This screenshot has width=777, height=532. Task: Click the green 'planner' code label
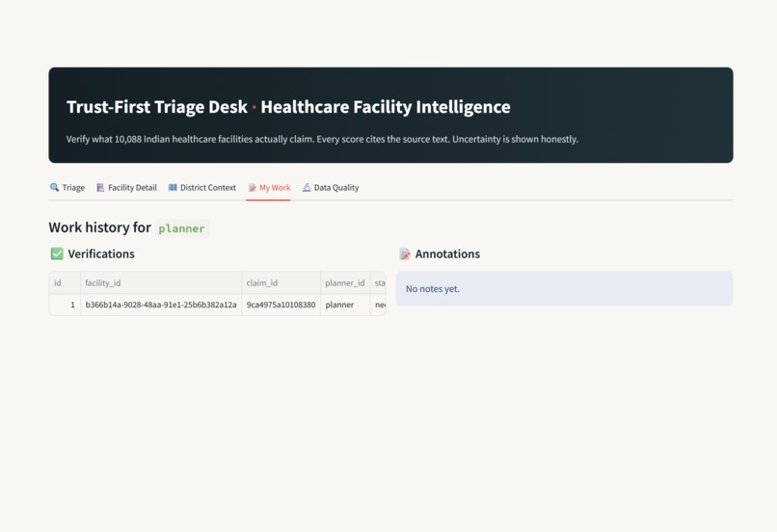(181, 228)
